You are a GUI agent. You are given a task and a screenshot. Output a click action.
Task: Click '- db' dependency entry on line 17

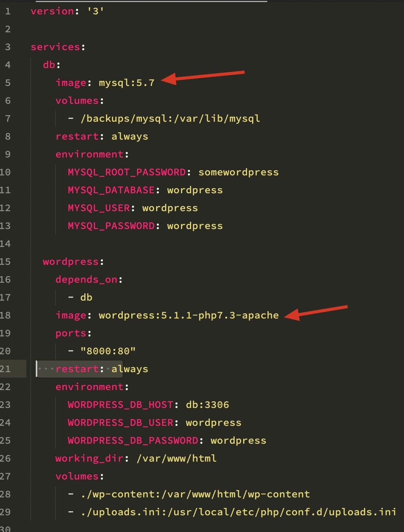coord(80,297)
